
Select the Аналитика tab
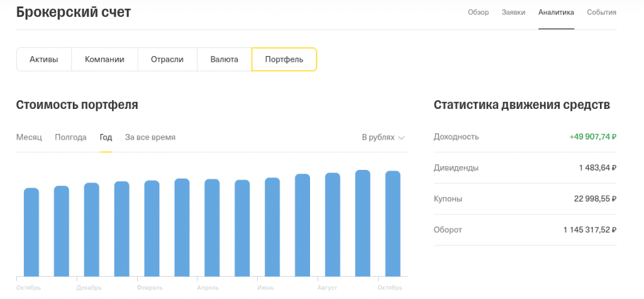pyautogui.click(x=556, y=12)
